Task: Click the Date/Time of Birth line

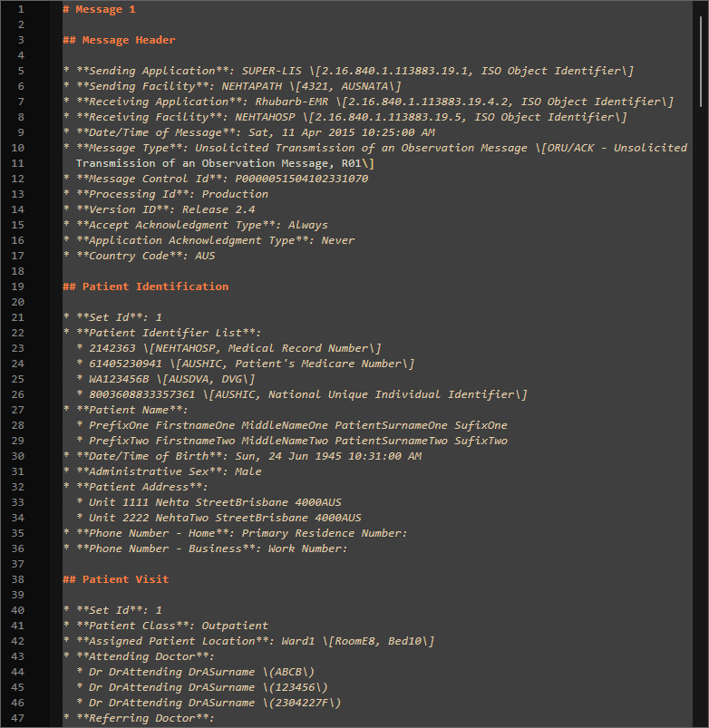Action: 242,456
